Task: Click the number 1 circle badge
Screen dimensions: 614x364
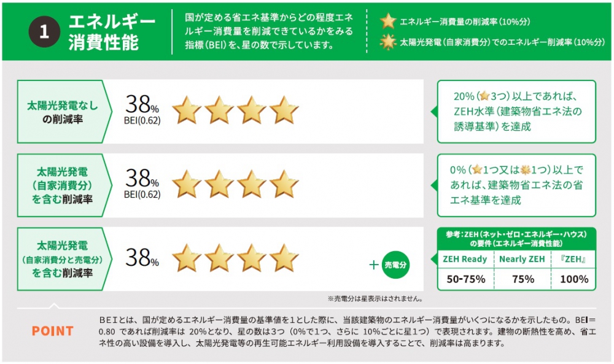Action: pyautogui.click(x=44, y=32)
